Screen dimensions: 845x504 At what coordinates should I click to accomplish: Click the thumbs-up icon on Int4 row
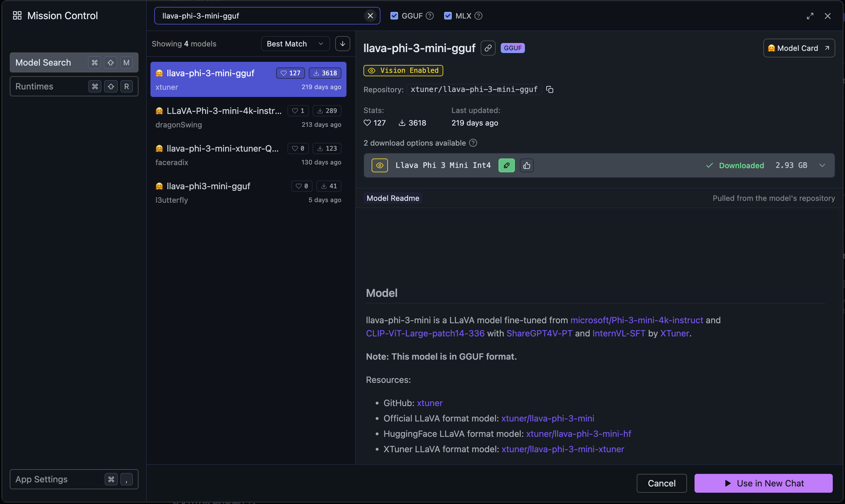tap(526, 165)
